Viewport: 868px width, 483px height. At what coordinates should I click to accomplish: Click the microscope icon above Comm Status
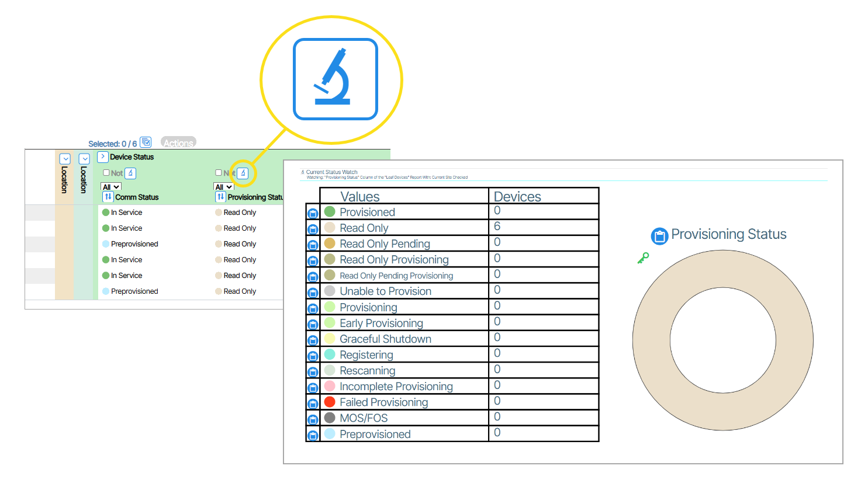click(x=130, y=173)
